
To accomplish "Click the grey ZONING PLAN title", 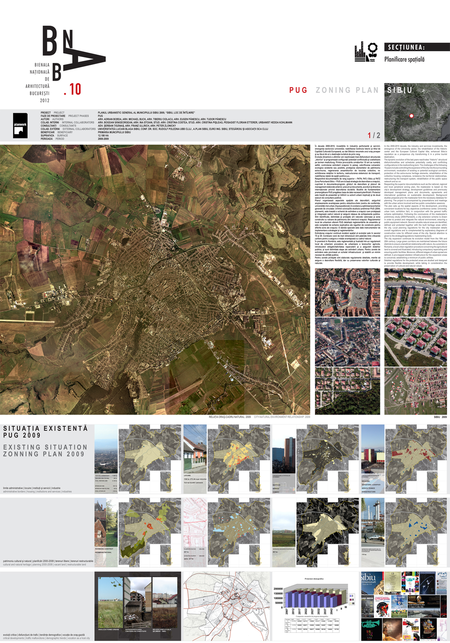I will pyautogui.click(x=347, y=90).
